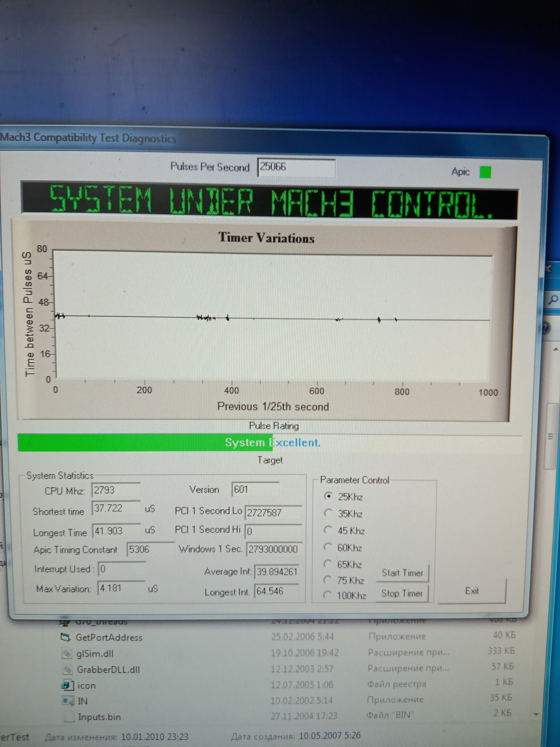Click the green Apic indicator square

coord(485,172)
